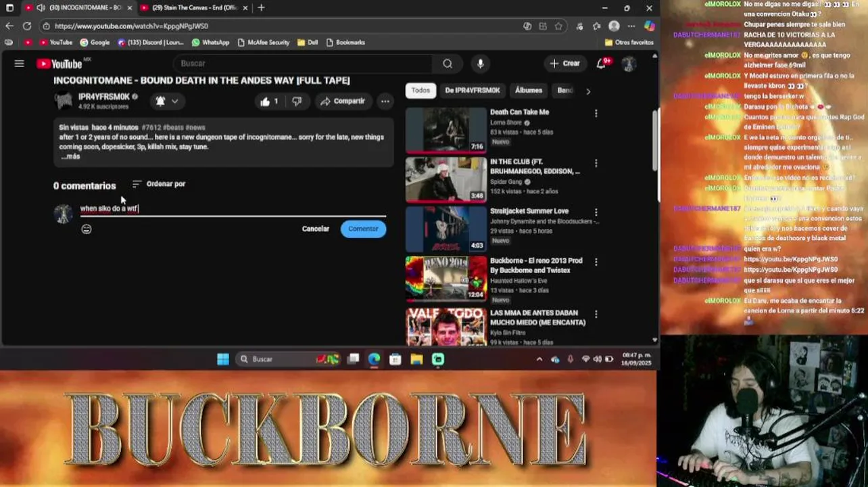This screenshot has height=487, width=868.
Task: Open options for Straitjacket Summer Love
Action: tap(596, 212)
